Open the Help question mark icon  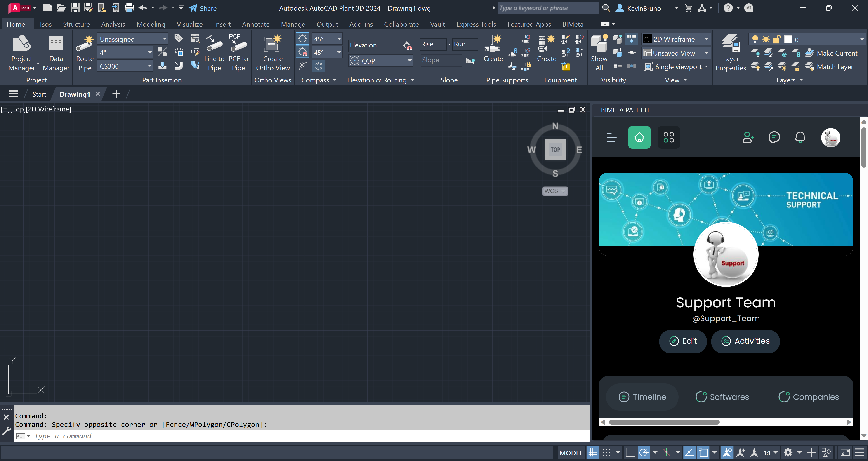[x=728, y=8]
